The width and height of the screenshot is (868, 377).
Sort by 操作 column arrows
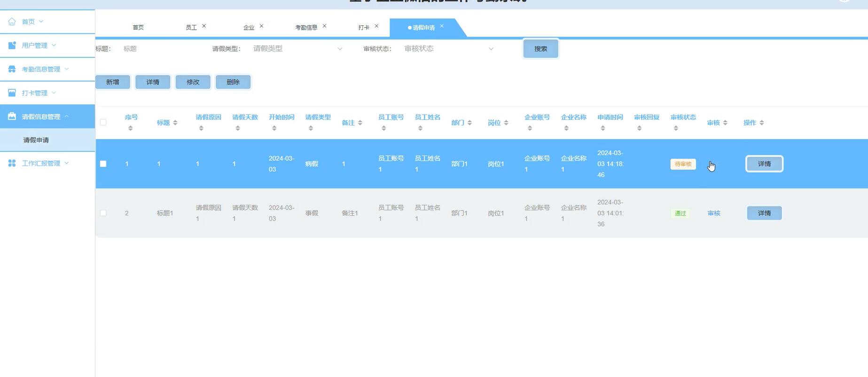[x=762, y=123]
